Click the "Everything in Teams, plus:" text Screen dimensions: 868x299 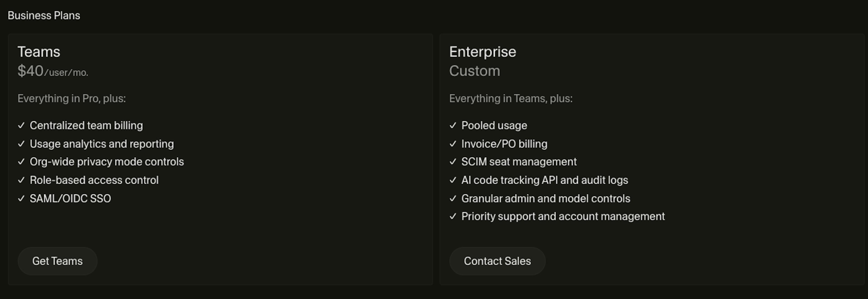point(510,98)
